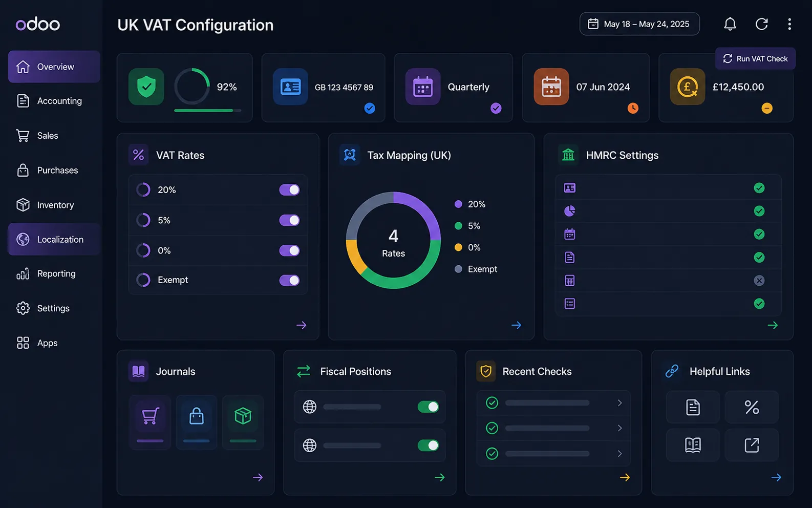Click the pie chart row icon in HMRC Settings
The width and height of the screenshot is (812, 508).
coord(570,211)
